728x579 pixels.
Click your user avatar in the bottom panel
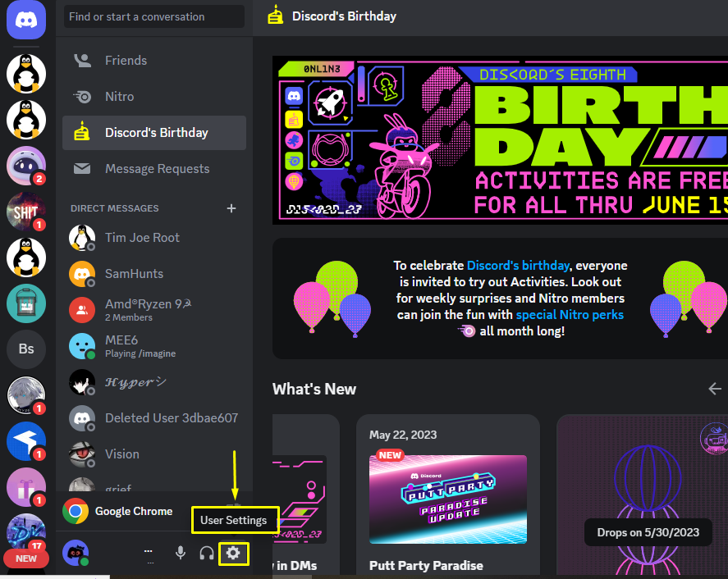[76, 553]
